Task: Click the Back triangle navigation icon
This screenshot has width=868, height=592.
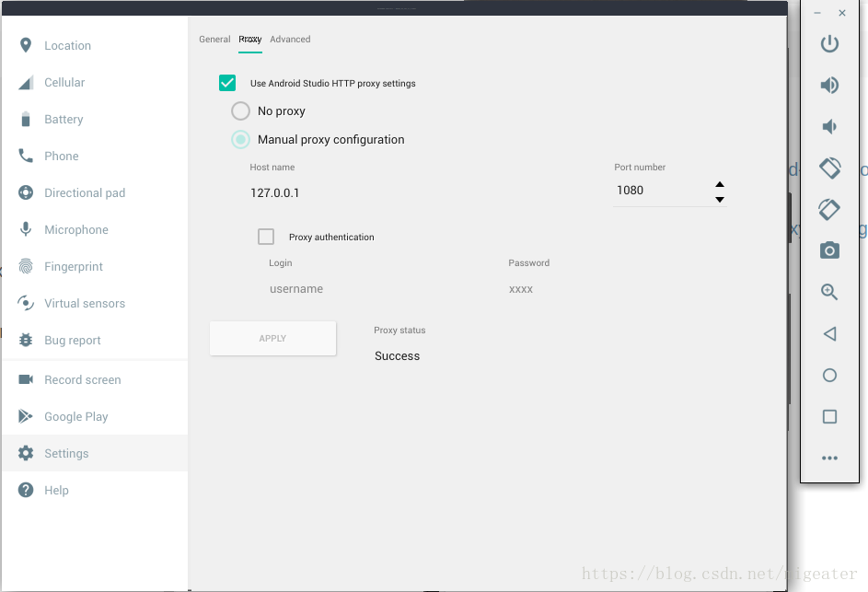Action: coord(829,334)
